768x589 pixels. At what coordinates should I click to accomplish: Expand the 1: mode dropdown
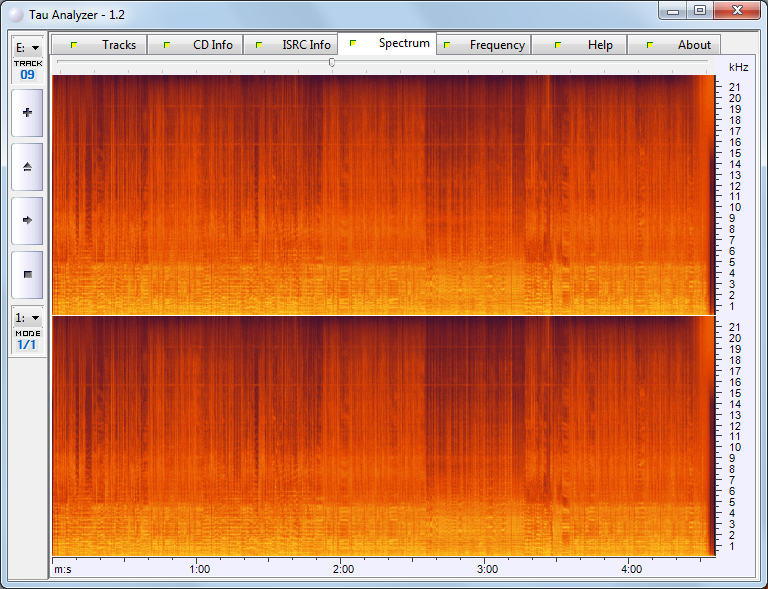(27, 317)
